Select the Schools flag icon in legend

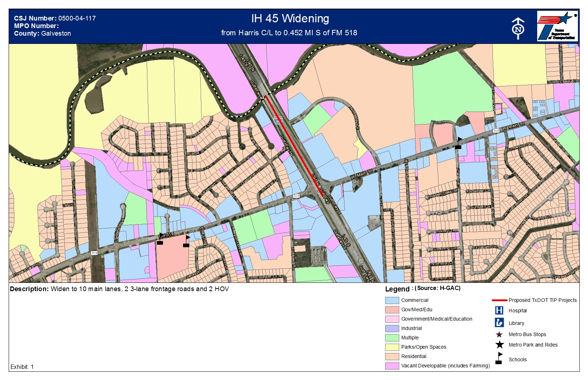click(x=499, y=358)
